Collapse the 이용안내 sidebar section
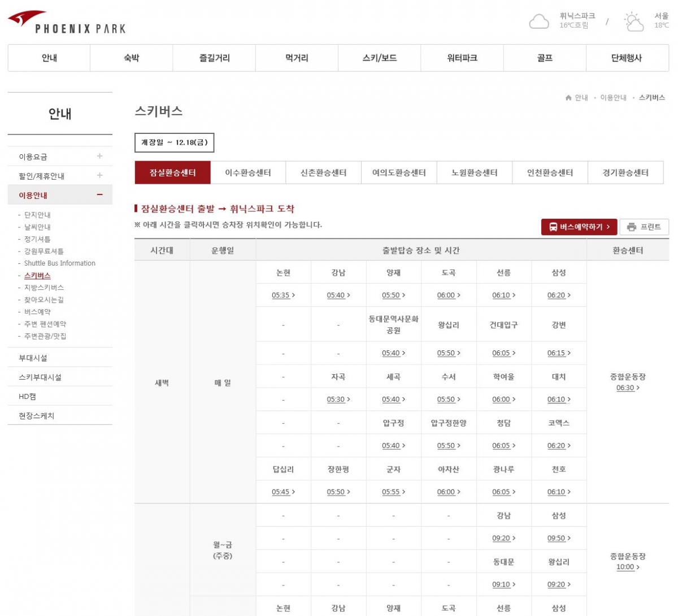The image size is (678, 616). pyautogui.click(x=99, y=195)
